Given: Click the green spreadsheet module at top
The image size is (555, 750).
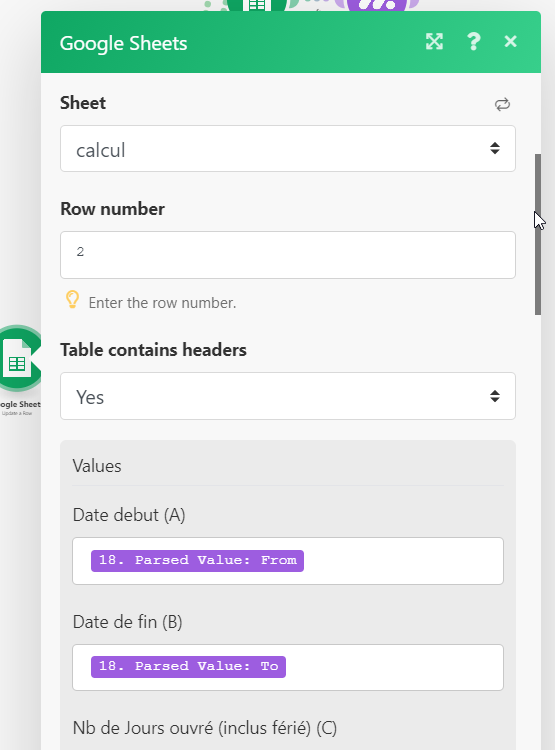Looking at the screenshot, I should point(257,6).
